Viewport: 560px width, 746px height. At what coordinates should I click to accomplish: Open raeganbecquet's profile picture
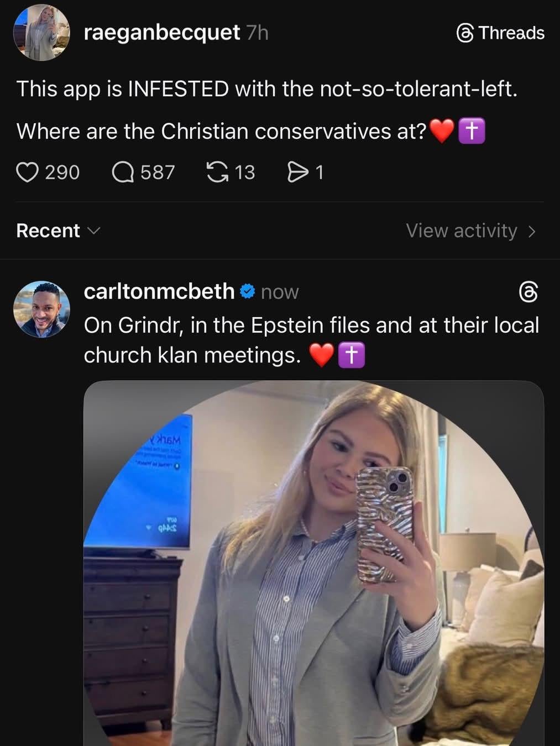point(41,33)
